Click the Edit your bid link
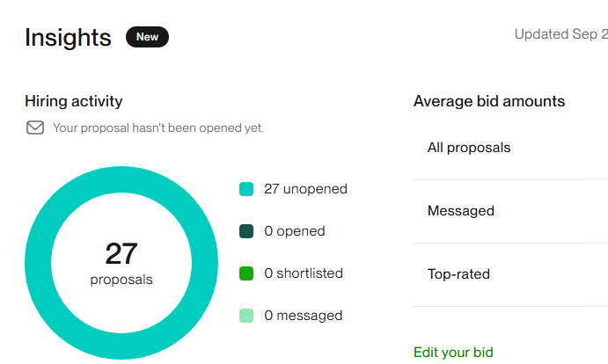 click(453, 353)
